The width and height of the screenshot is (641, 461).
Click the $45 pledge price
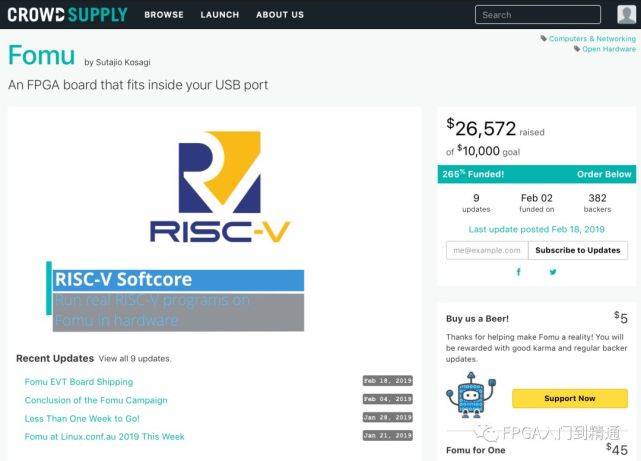click(x=617, y=449)
